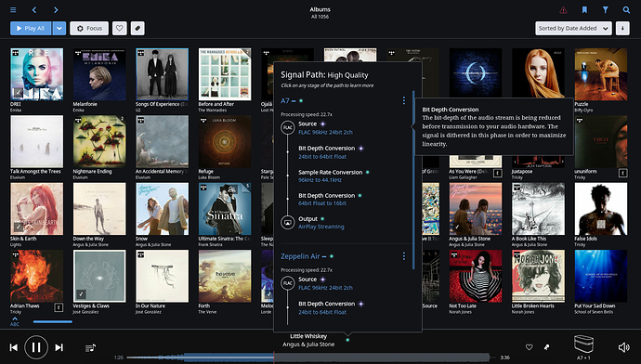Image resolution: width=641 pixels, height=364 pixels.
Task: Open Songs Of Experience album cover
Action: point(163,74)
